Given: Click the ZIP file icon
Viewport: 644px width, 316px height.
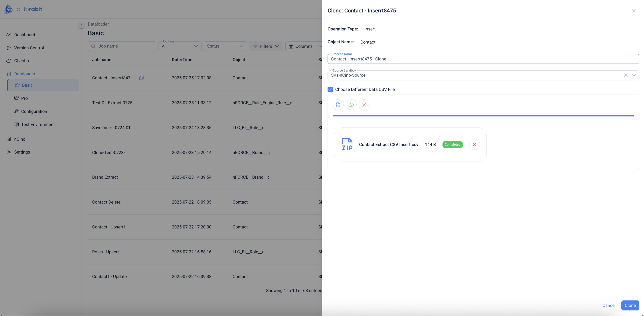Looking at the screenshot, I should coord(347,144).
